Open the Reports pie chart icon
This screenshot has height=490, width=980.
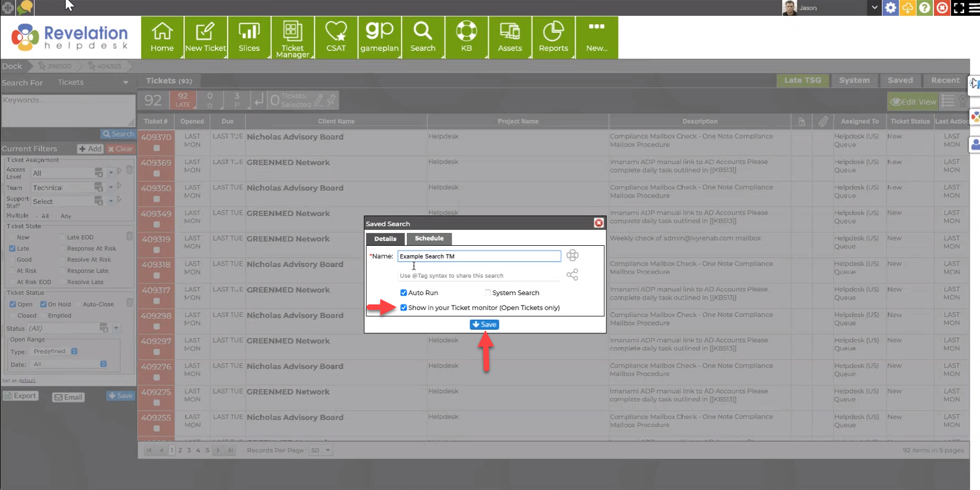553,37
